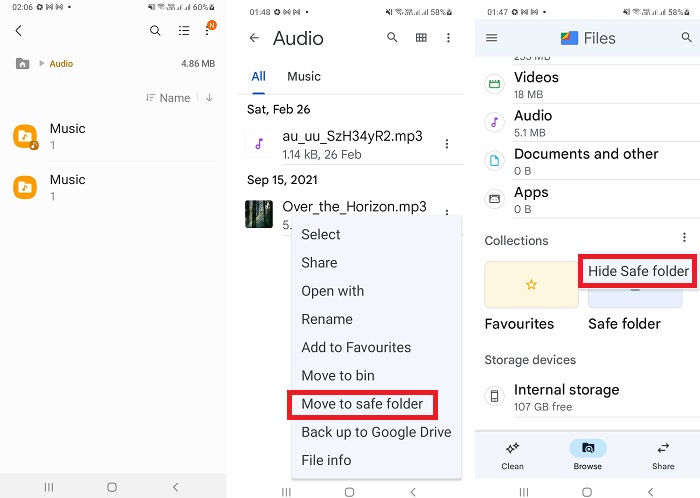Image resolution: width=700 pixels, height=498 pixels.
Task: Tap back arrow beside Audio title
Action: 254,38
